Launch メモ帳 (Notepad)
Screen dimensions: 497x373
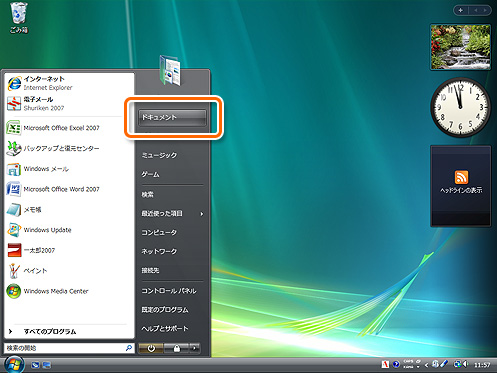point(69,209)
